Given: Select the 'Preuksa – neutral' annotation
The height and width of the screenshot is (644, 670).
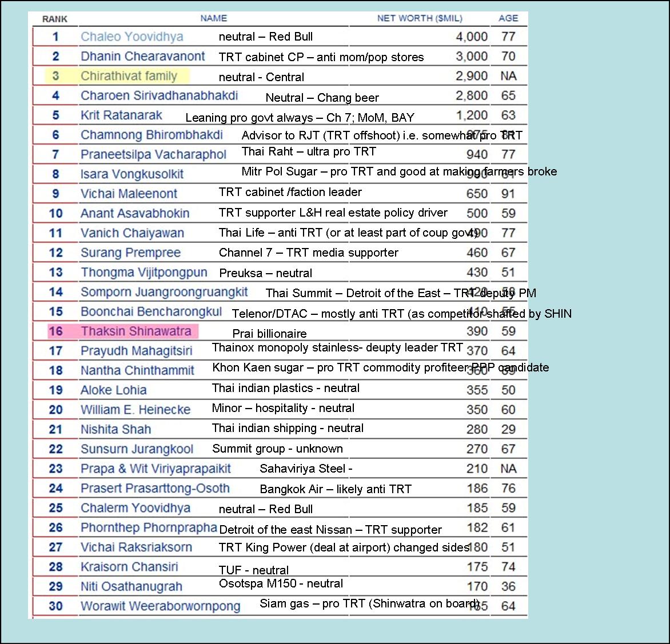Looking at the screenshot, I should point(266,273).
